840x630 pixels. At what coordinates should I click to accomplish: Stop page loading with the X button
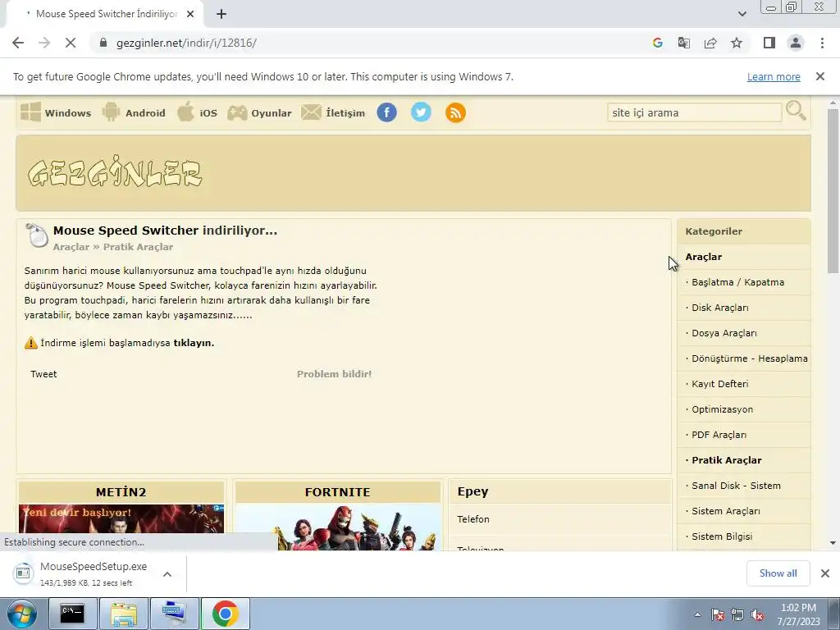pos(71,43)
